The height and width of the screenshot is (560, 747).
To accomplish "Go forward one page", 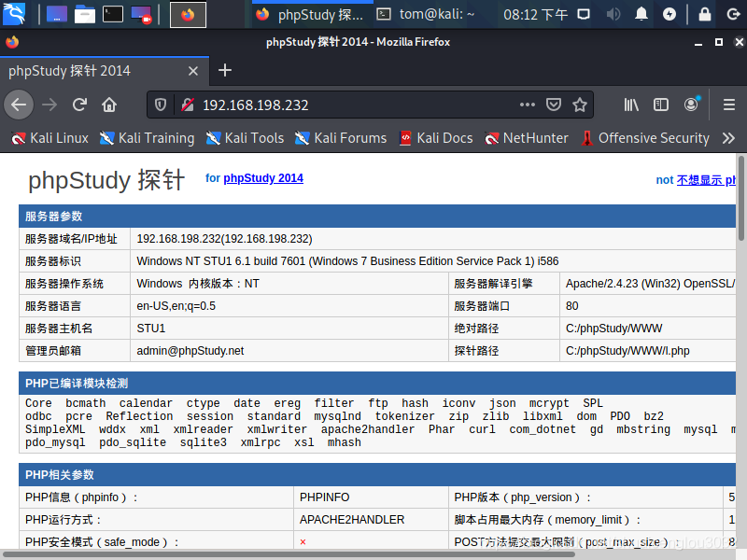I will (49, 105).
